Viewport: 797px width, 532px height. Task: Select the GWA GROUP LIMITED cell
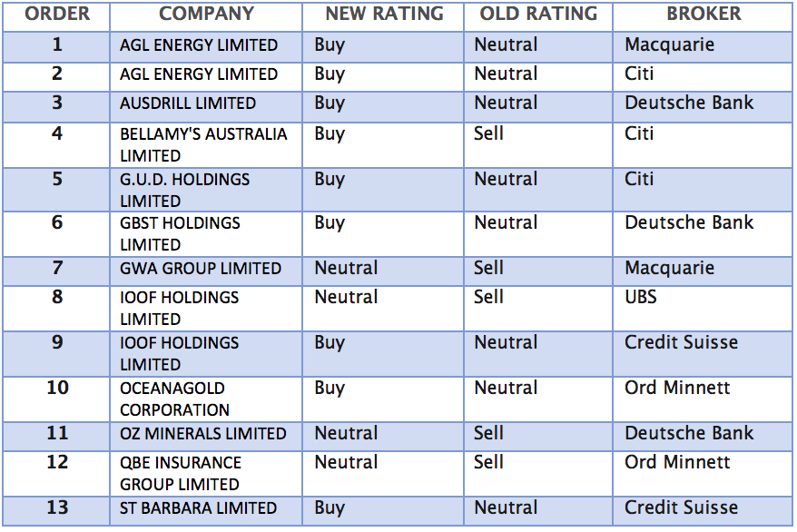tap(201, 269)
